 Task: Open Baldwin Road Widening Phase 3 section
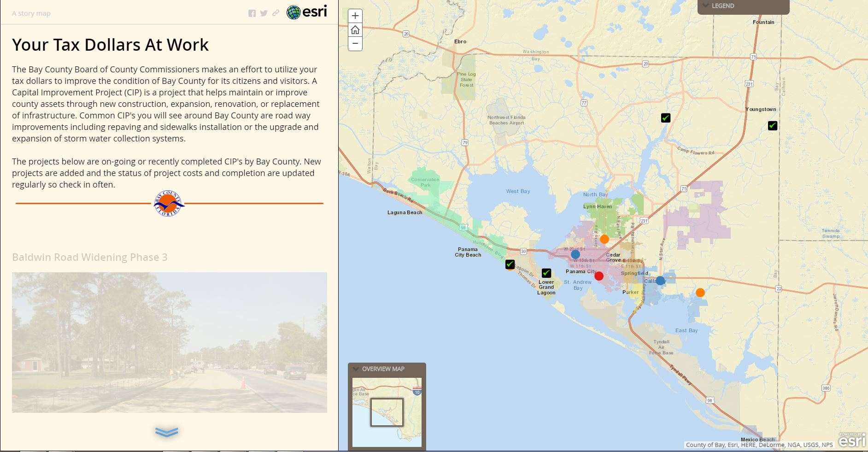click(90, 257)
